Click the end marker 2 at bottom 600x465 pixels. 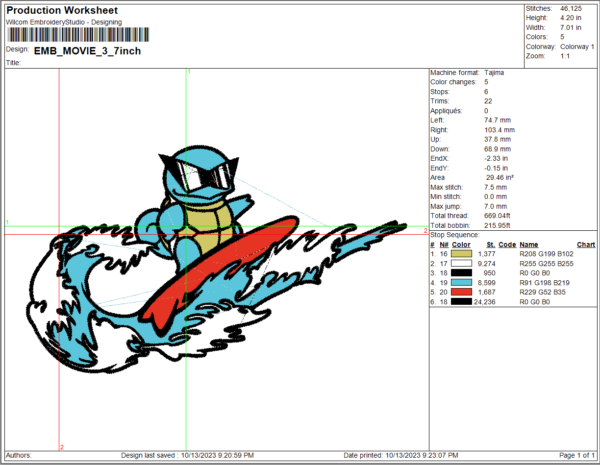pos(62,446)
